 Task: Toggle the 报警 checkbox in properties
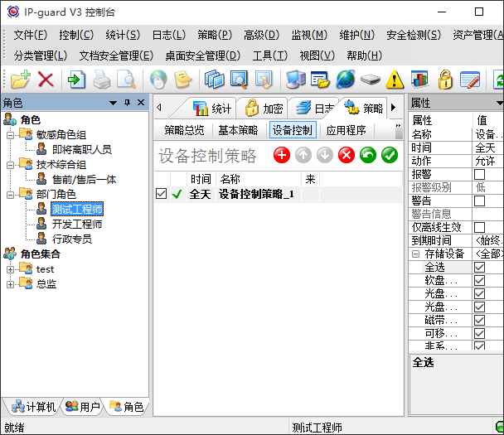[479, 175]
